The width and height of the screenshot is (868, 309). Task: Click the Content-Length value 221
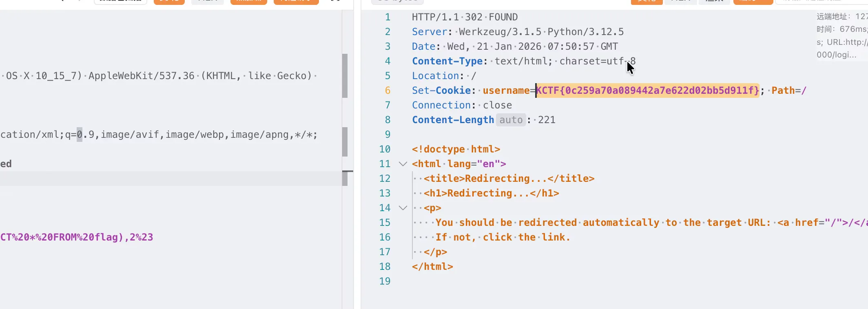click(547, 120)
